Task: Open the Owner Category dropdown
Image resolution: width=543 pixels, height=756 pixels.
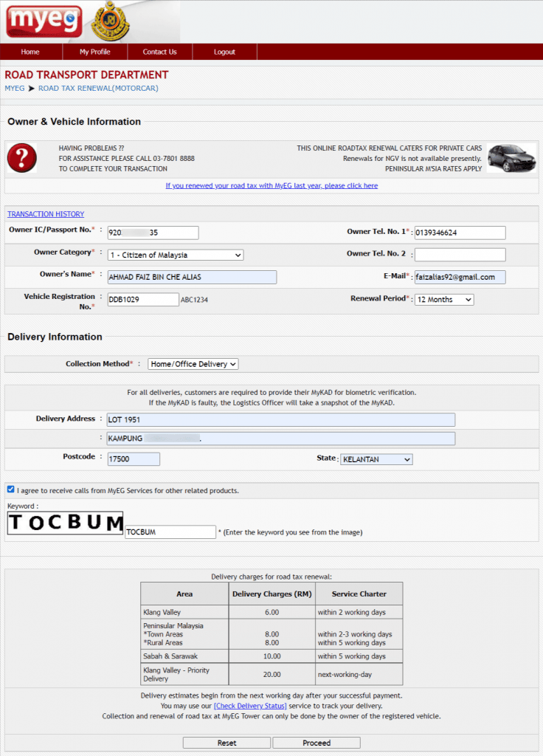Action: 175,255
